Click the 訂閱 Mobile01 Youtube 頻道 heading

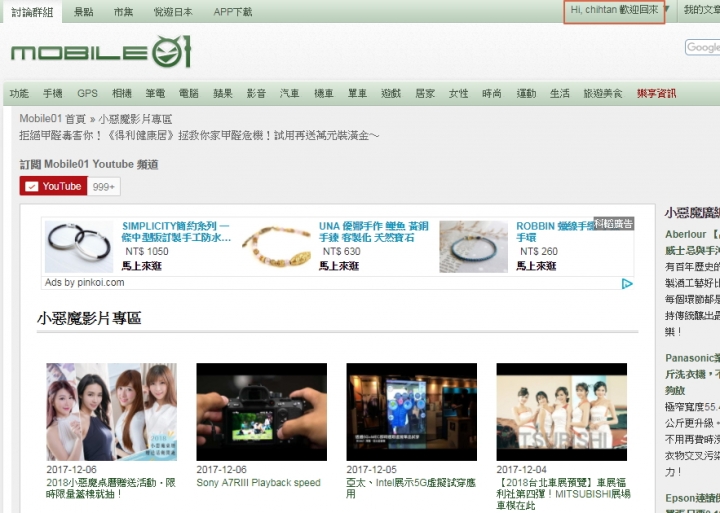89,164
